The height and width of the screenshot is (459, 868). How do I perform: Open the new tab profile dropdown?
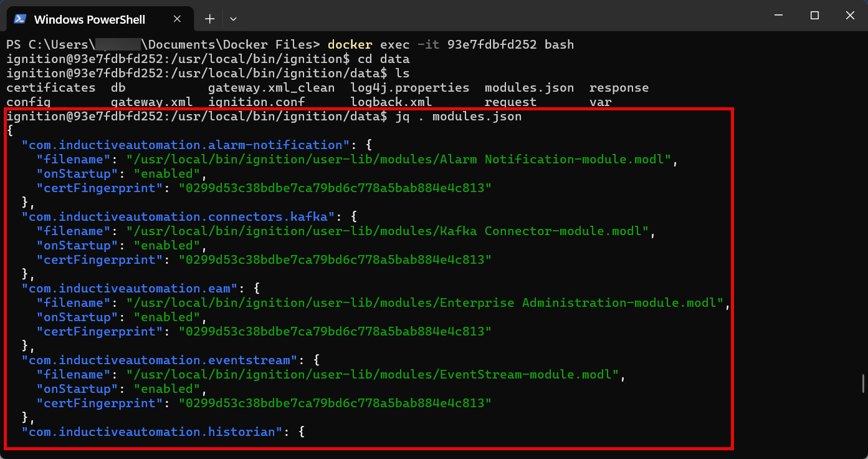[233, 19]
